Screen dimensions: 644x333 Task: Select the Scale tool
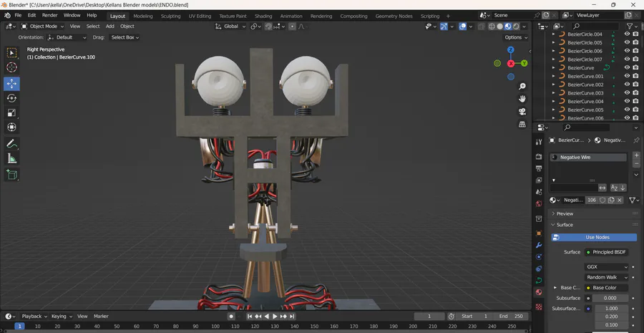[x=11, y=112]
